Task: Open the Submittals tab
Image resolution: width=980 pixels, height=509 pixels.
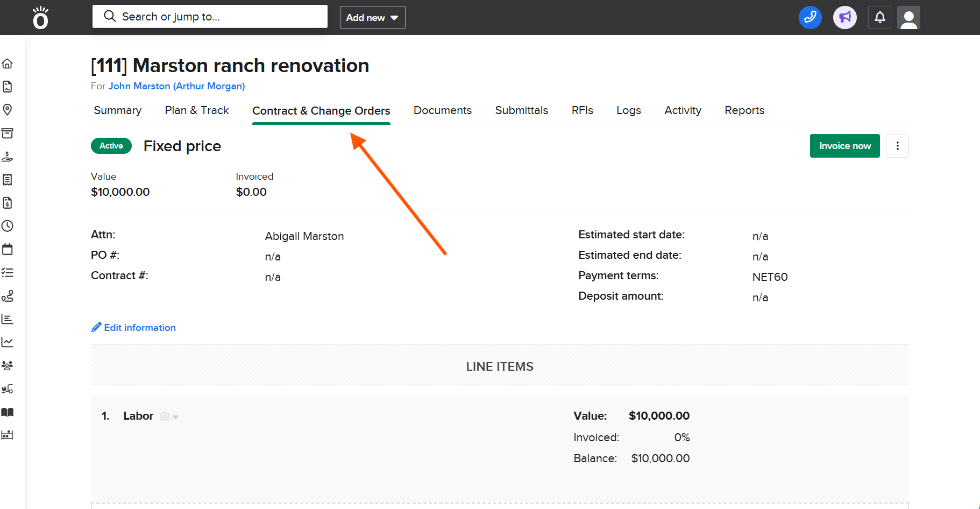Action: point(521,110)
